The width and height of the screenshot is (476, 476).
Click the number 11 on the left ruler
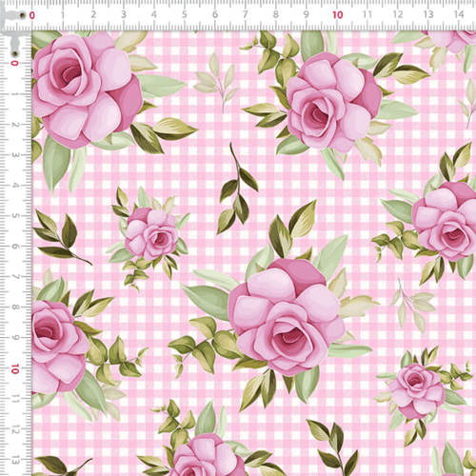click(x=14, y=399)
